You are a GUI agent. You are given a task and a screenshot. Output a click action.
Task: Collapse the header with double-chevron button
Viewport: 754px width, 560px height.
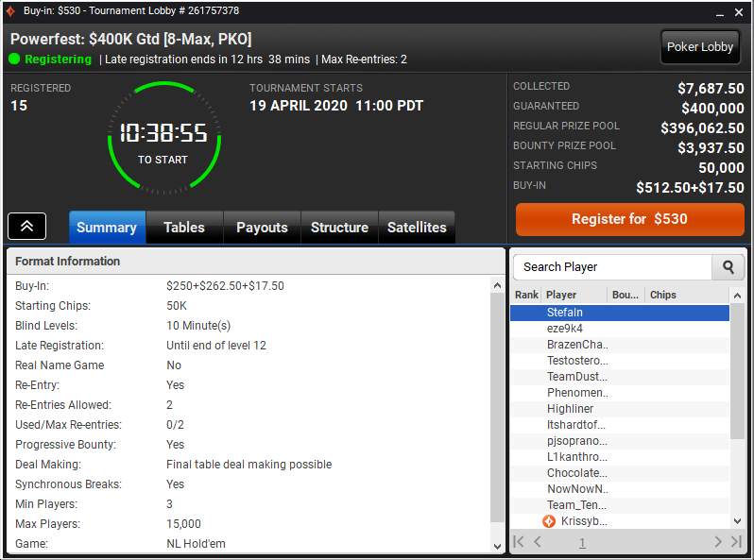(26, 226)
